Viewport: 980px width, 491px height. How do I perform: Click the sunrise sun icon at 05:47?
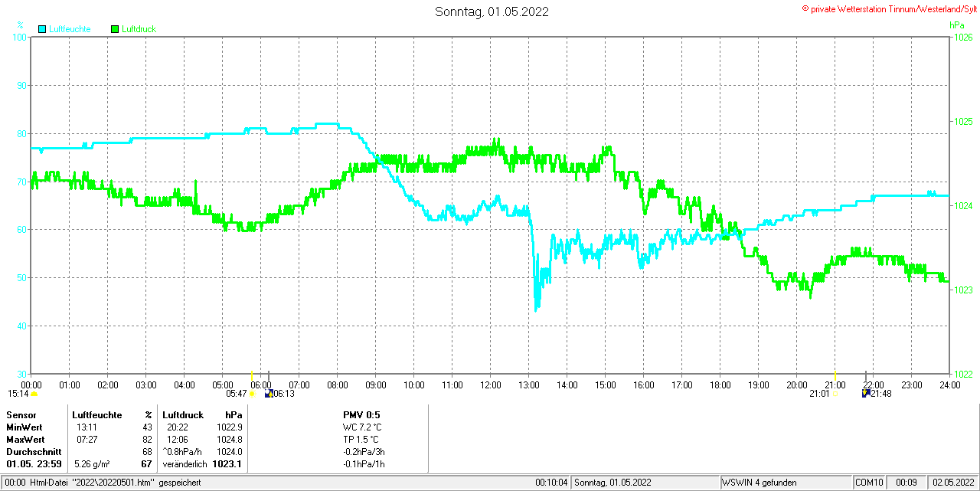pos(252,394)
